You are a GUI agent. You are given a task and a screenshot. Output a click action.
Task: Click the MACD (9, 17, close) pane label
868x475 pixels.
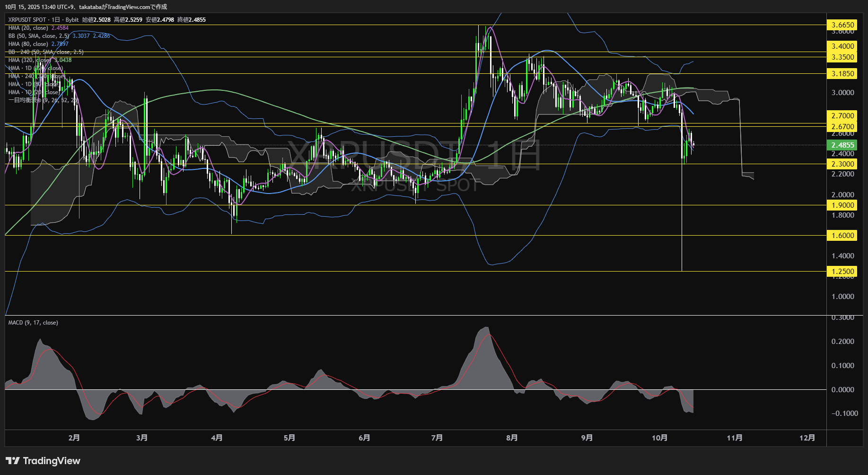pyautogui.click(x=33, y=323)
